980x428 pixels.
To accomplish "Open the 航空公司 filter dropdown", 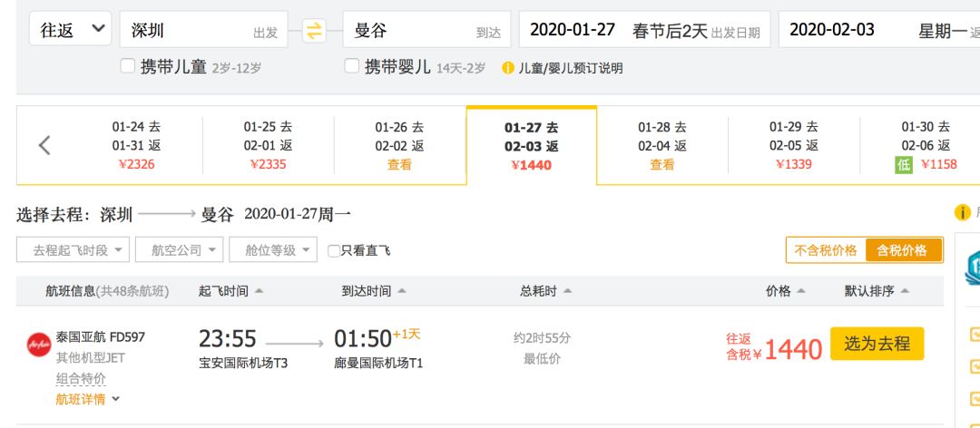I will pos(180,250).
